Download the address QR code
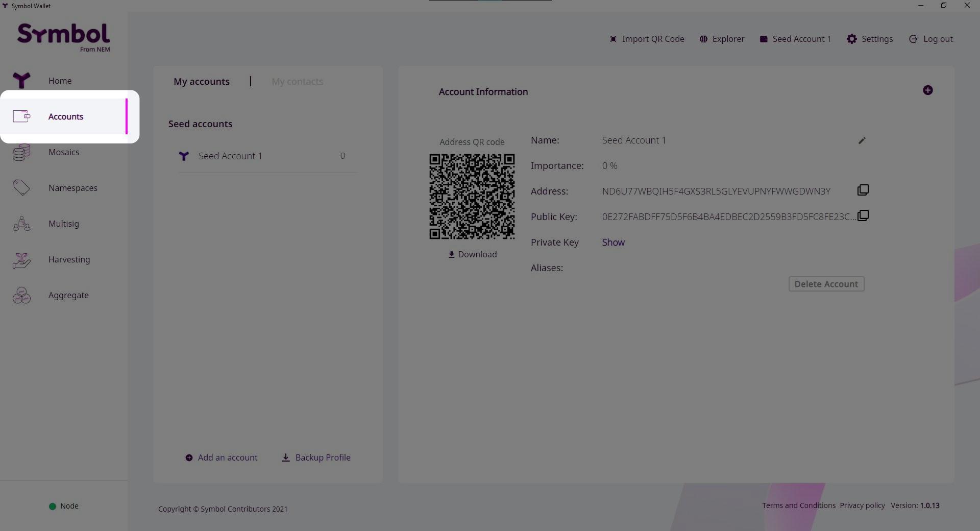 (472, 254)
